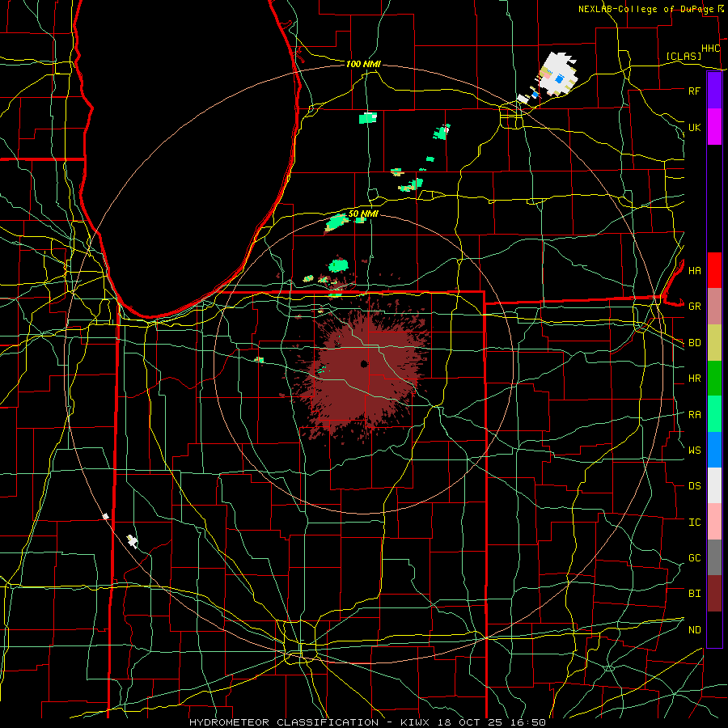Click the BI legend label
Viewport: 728px width, 728px height.
tap(694, 594)
